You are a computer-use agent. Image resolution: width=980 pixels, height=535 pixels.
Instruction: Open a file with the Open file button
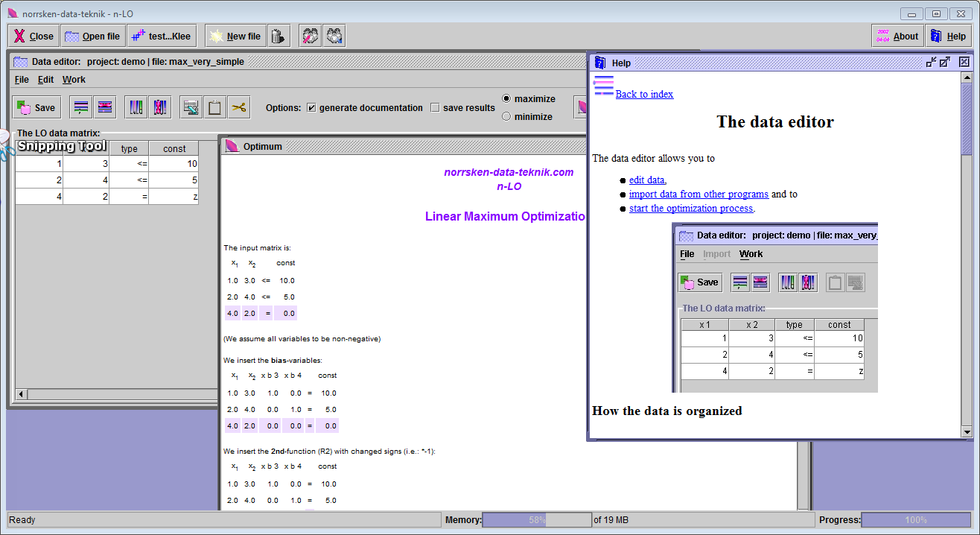click(92, 36)
